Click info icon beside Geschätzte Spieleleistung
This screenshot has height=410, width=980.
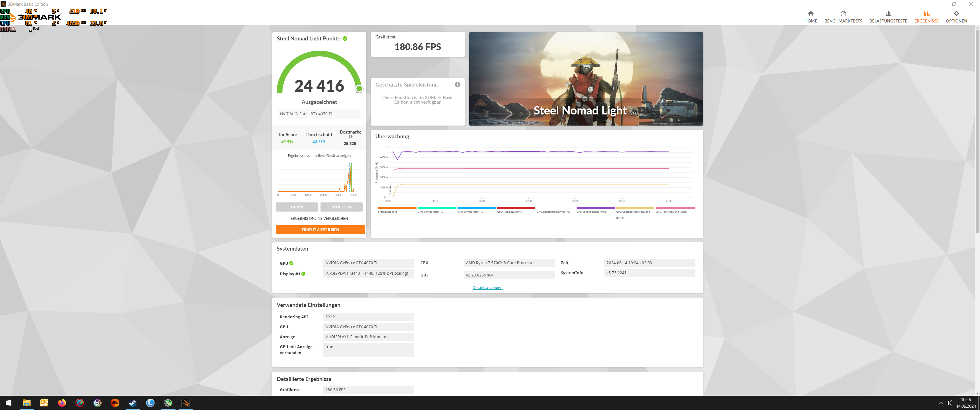click(457, 85)
